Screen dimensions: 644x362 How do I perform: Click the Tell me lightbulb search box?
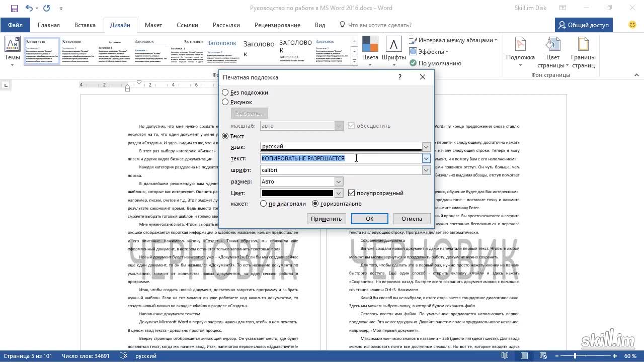pyautogui.click(x=375, y=25)
